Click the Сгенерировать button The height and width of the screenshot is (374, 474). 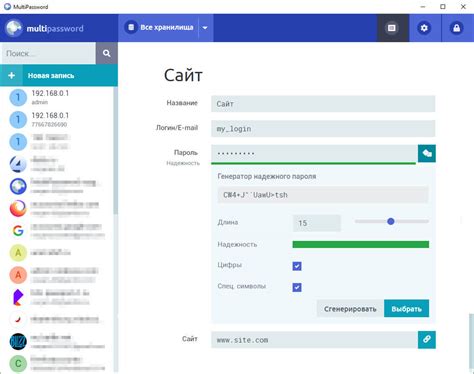click(350, 309)
